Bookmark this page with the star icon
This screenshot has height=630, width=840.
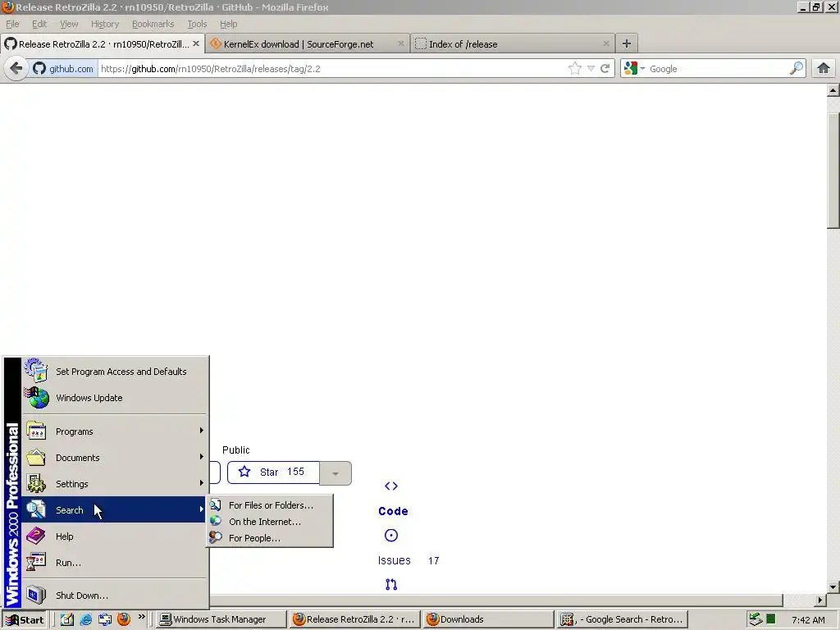point(575,68)
